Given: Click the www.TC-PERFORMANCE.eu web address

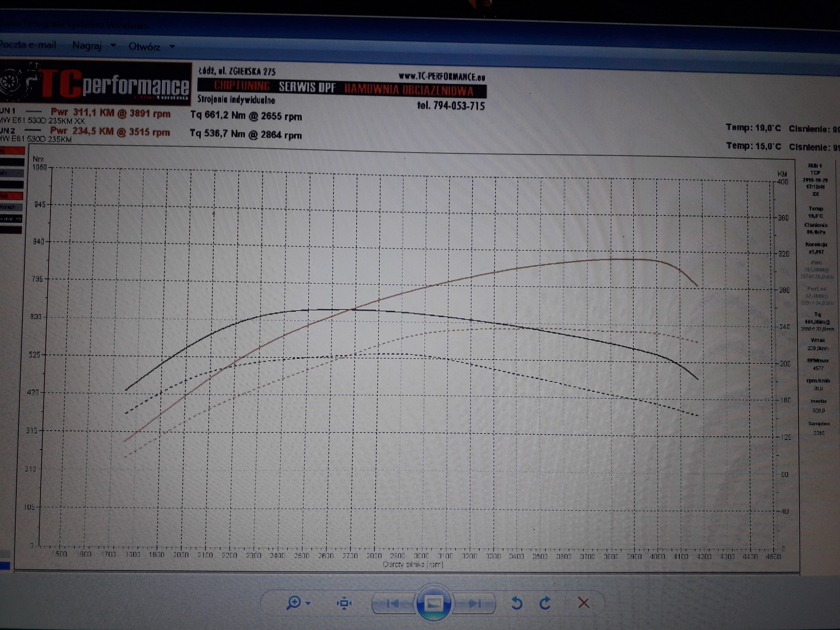Looking at the screenshot, I should coord(442,77).
